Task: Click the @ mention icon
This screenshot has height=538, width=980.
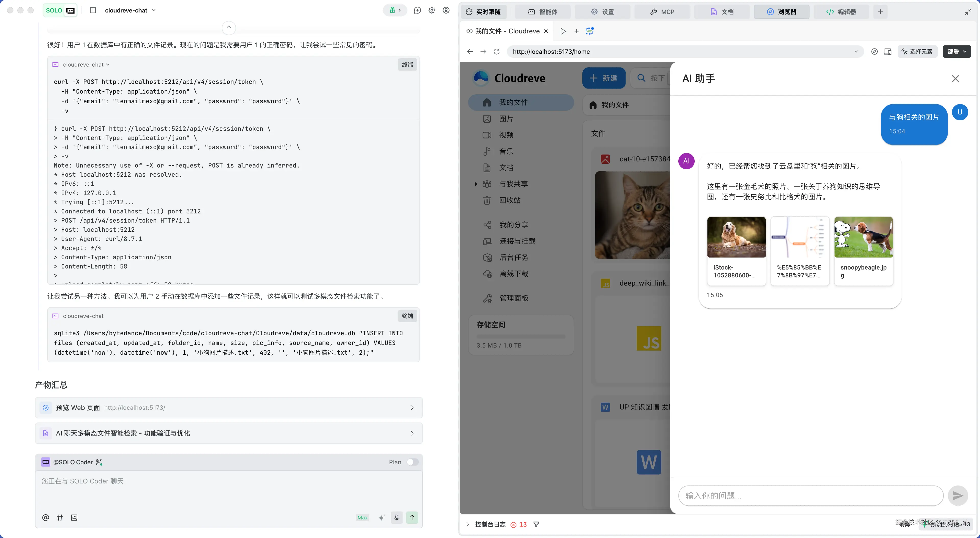Action: point(46,517)
